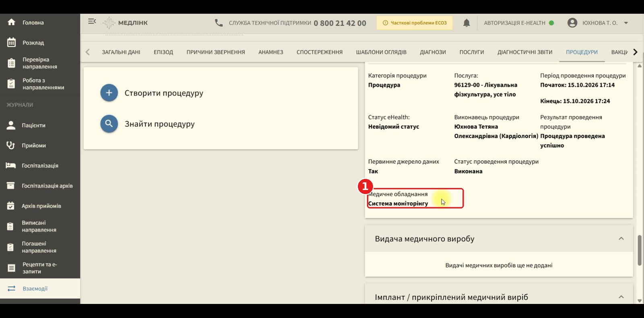Open the user account dropdown arrow
The image size is (644, 318).
(626, 23)
